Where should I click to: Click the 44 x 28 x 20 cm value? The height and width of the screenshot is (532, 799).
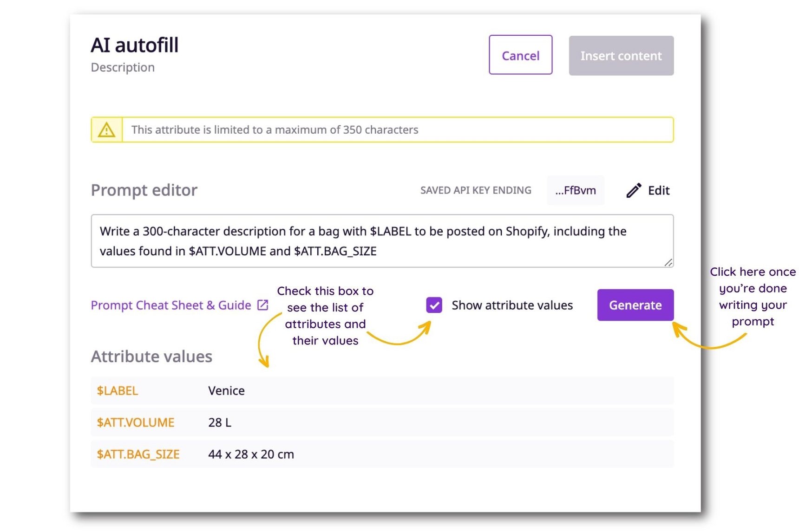tap(251, 454)
